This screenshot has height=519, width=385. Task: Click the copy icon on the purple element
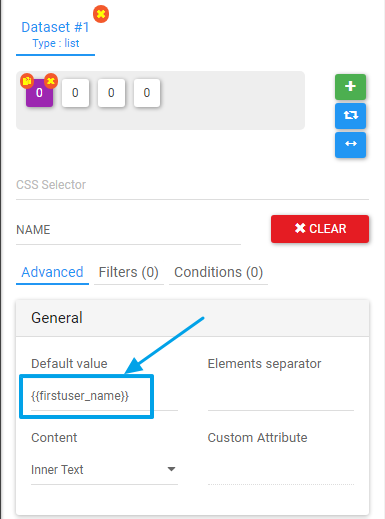[27, 81]
